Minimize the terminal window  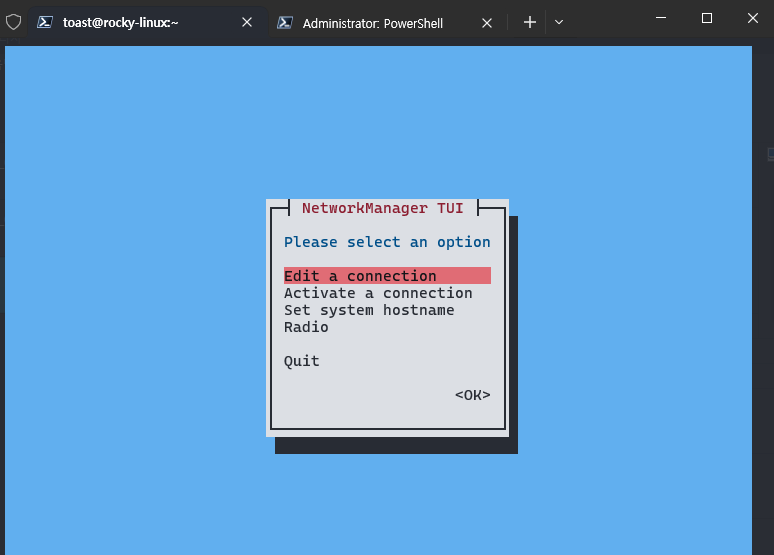tap(661, 18)
